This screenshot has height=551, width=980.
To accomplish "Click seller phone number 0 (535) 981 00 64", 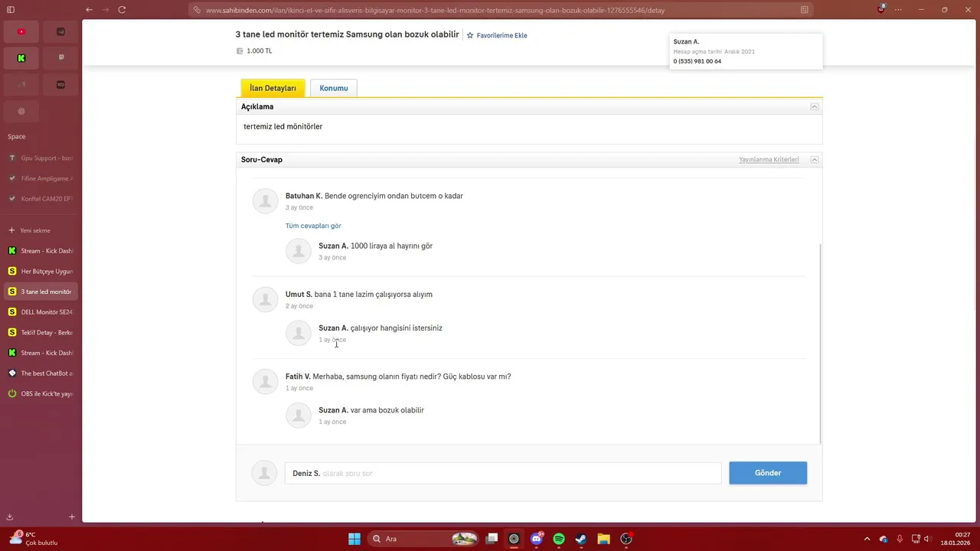I will click(x=697, y=61).
